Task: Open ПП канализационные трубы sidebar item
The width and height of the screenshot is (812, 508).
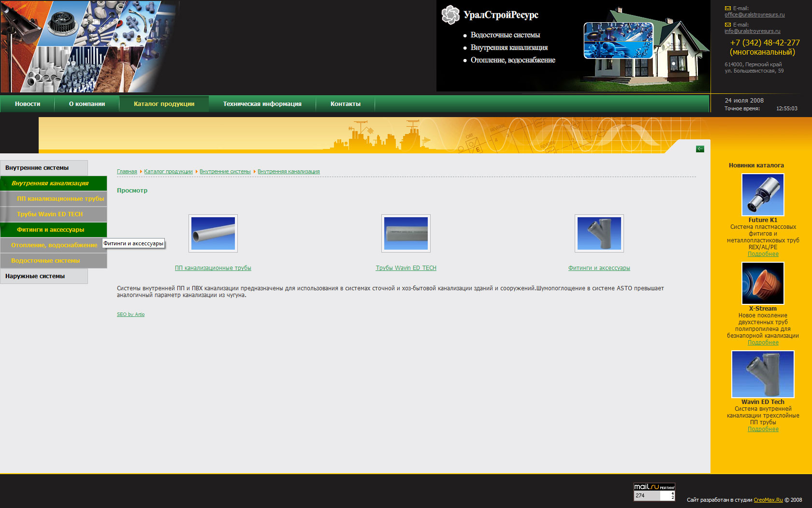Action: point(54,199)
